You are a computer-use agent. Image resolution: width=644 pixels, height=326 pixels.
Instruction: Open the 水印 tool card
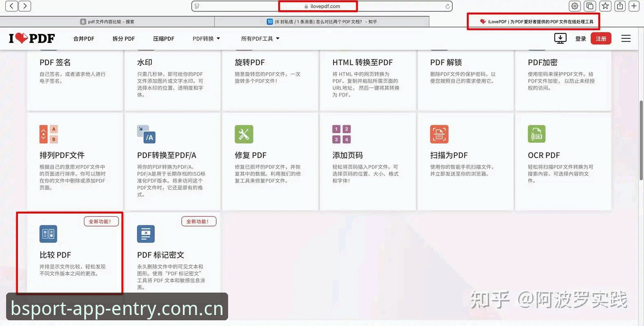pos(173,80)
